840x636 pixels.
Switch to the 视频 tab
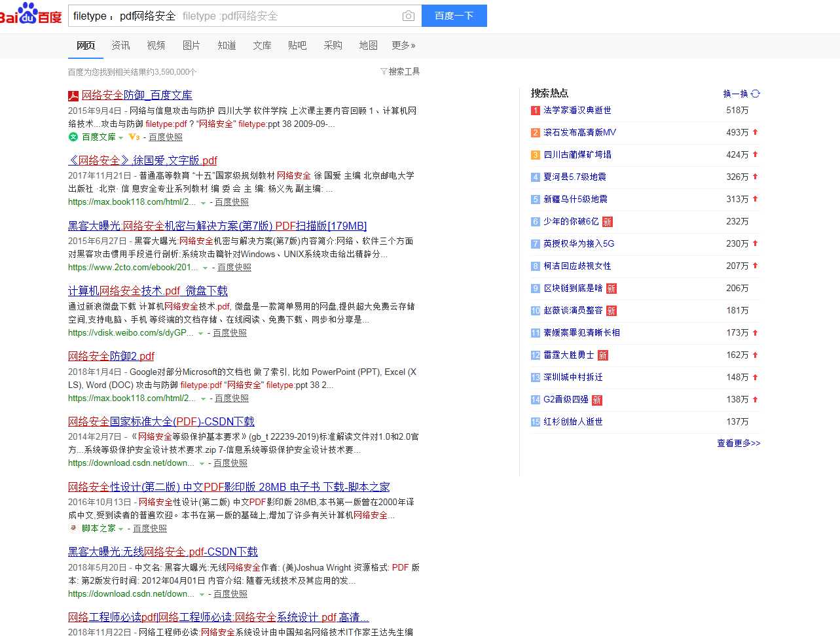tap(156, 45)
